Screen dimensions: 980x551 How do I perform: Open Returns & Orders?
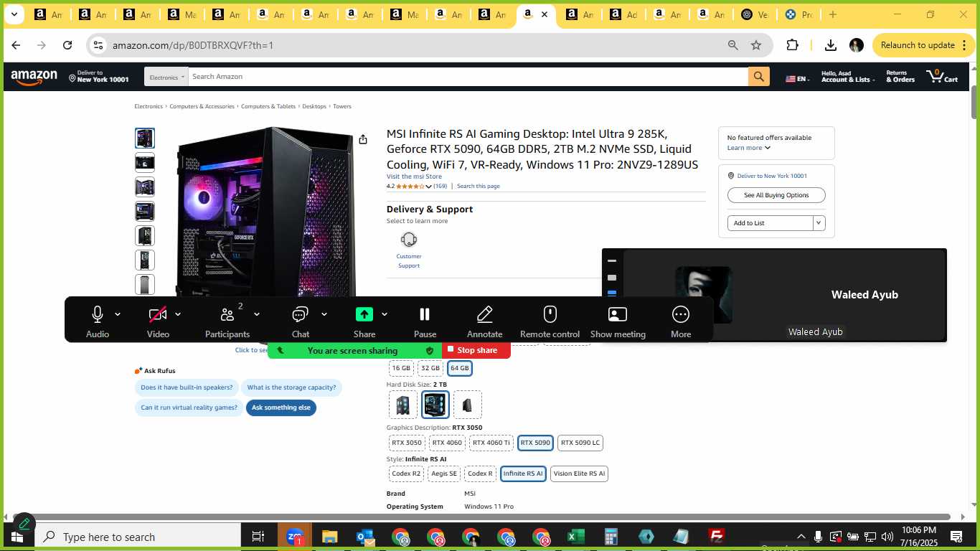click(900, 76)
